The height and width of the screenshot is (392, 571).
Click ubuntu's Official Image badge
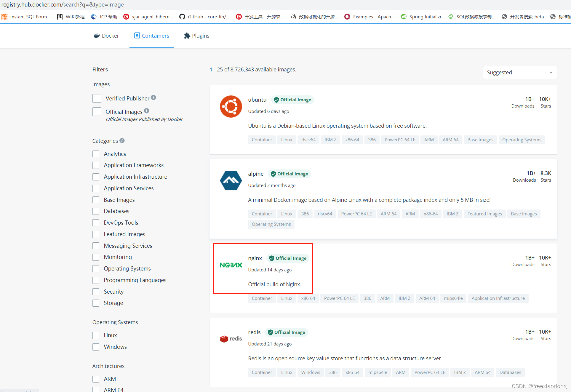pos(292,100)
